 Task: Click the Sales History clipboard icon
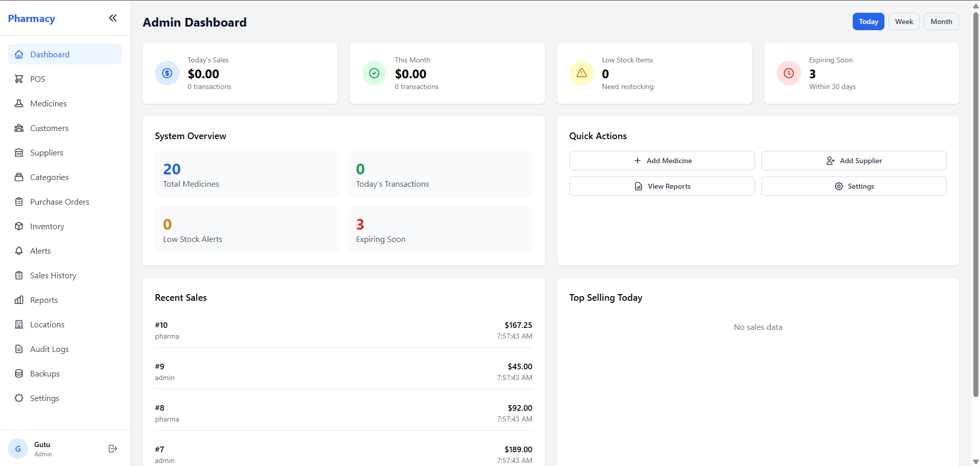[19, 275]
